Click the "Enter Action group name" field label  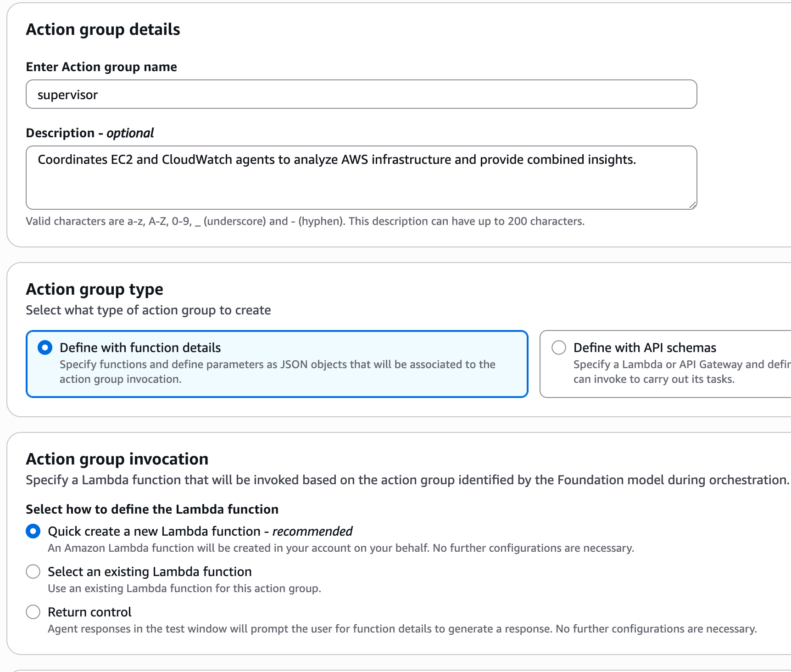pos(101,67)
